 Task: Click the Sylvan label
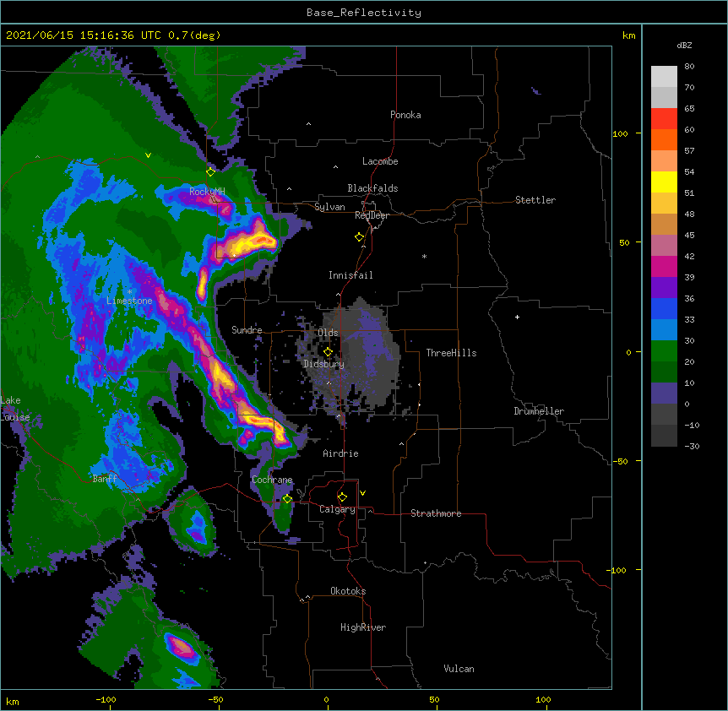tap(329, 207)
